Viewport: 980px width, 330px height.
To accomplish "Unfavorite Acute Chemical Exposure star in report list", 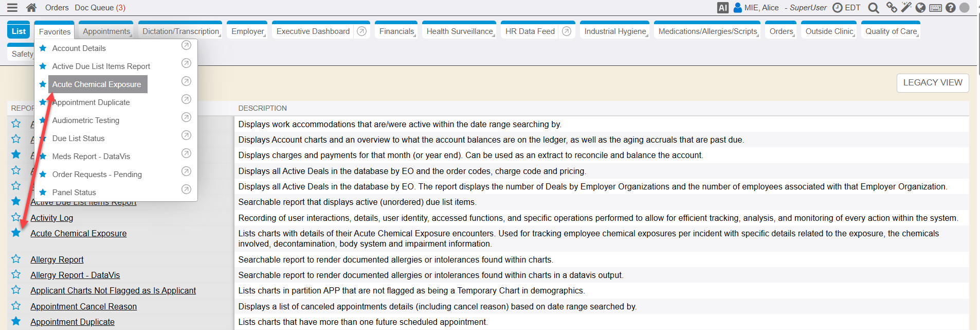I will [x=16, y=233].
